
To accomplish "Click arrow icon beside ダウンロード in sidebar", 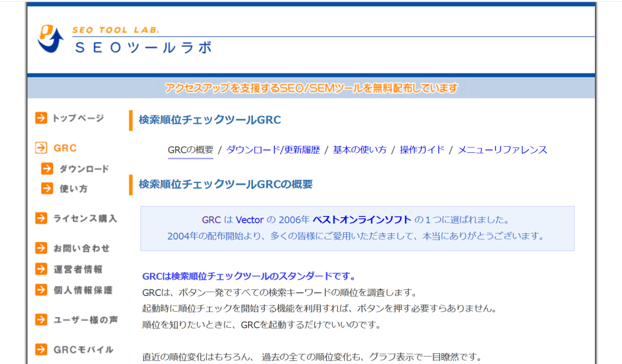I will pos(47,168).
